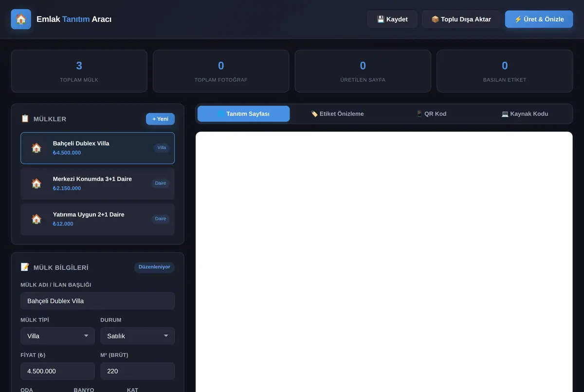Click the Toplam Fotoğraf stat card
The image size is (584, 392).
coord(221,71)
